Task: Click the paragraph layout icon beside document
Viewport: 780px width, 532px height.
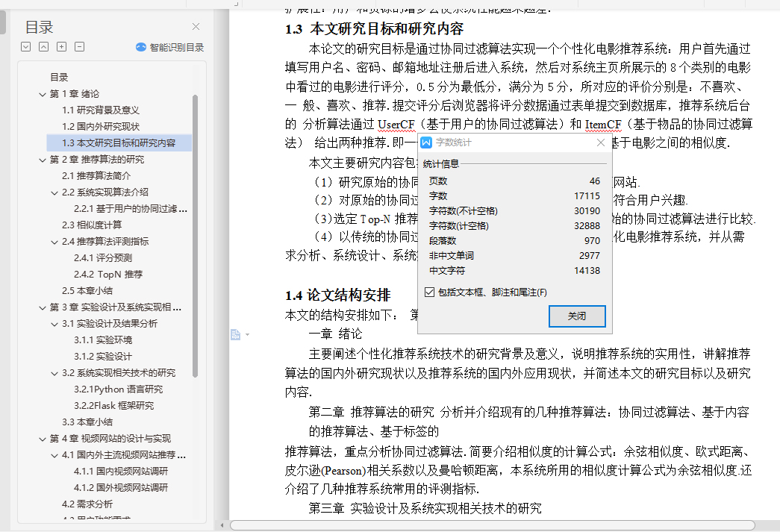Action: click(236, 334)
